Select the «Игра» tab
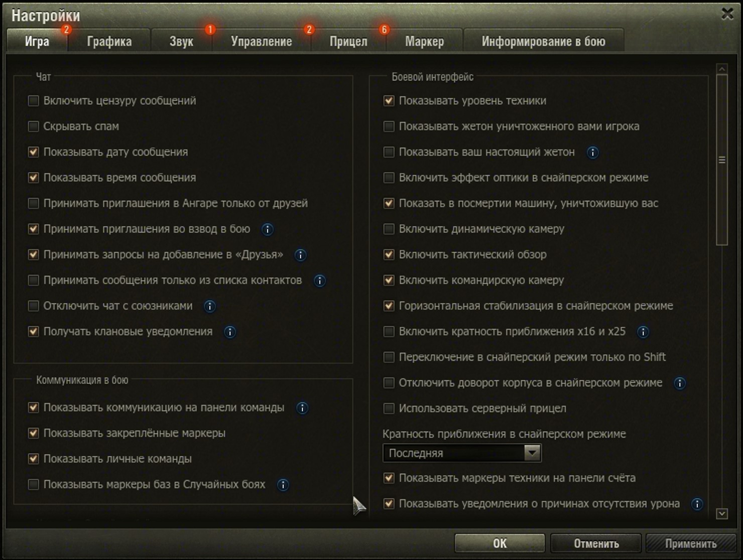The height and width of the screenshot is (560, 743). pyautogui.click(x=37, y=41)
